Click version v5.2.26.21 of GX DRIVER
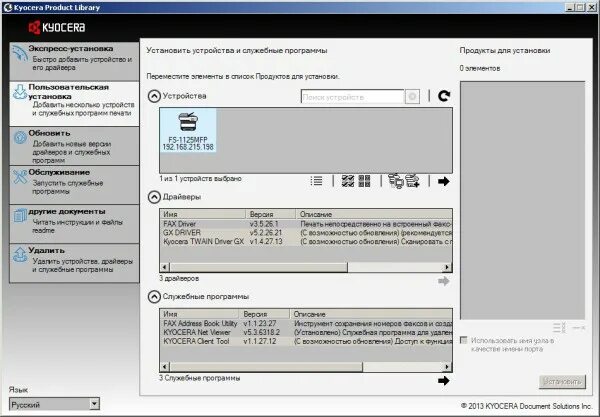 [x=266, y=233]
